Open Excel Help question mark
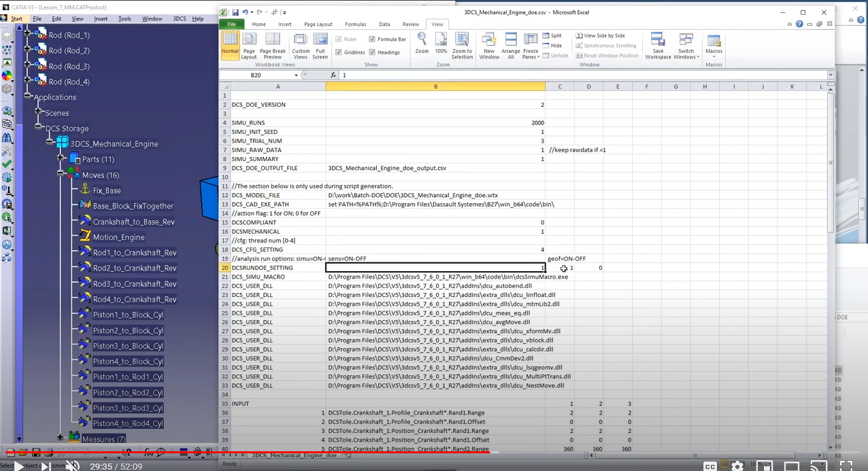The height and width of the screenshot is (471, 868). 799,24
